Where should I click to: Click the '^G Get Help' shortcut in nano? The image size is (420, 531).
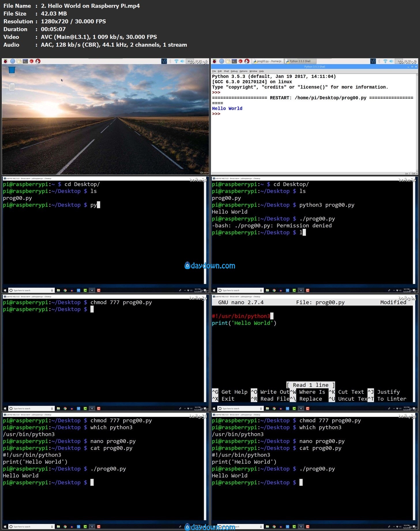[230, 392]
